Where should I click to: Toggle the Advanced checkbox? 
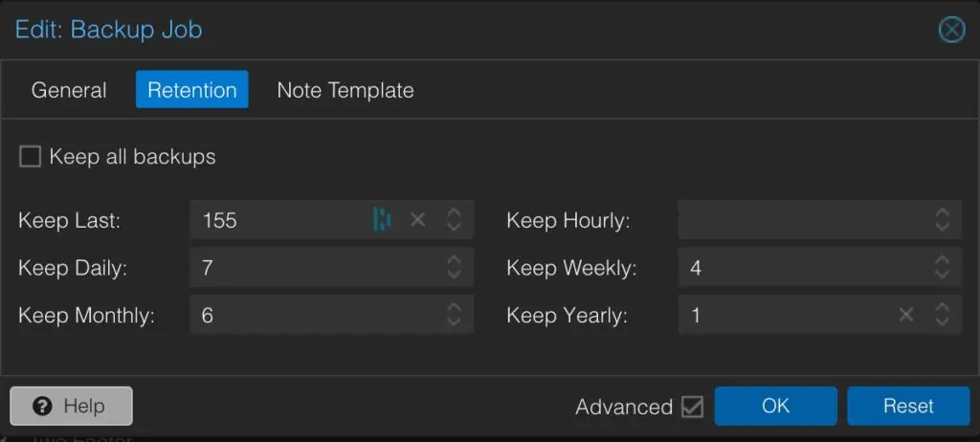(x=692, y=407)
